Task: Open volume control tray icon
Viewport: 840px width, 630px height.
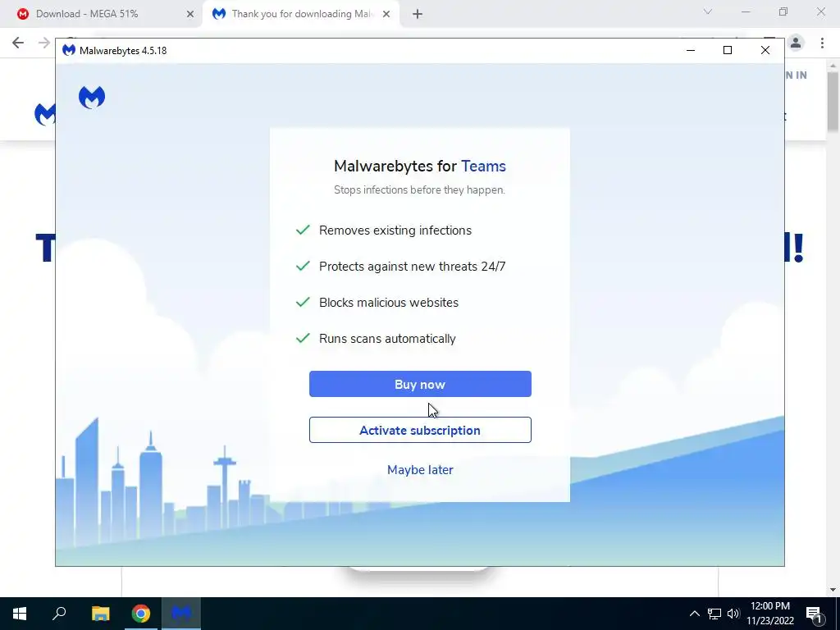Action: (x=733, y=614)
